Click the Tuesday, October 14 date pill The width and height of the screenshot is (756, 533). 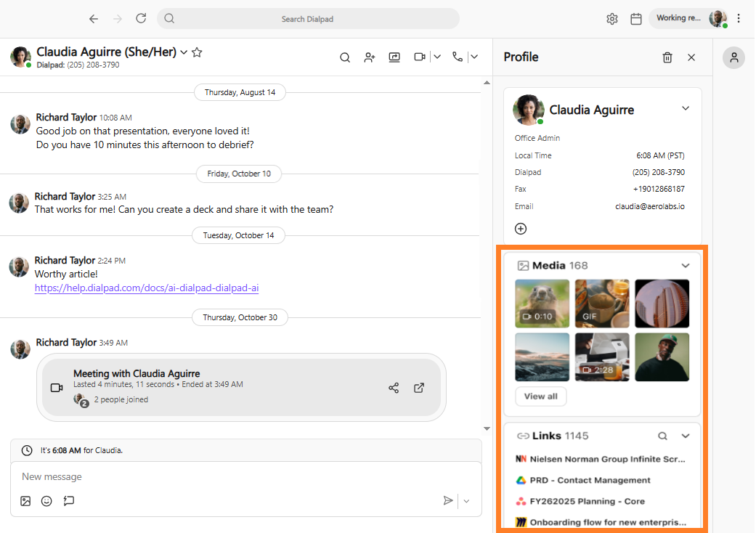238,235
